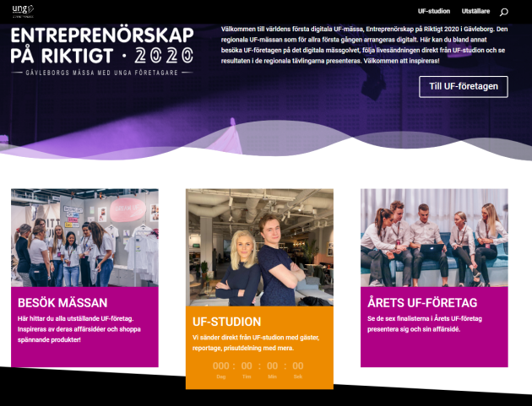Click the finalists on sofa photo
This screenshot has height=406, width=532.
pos(434,238)
